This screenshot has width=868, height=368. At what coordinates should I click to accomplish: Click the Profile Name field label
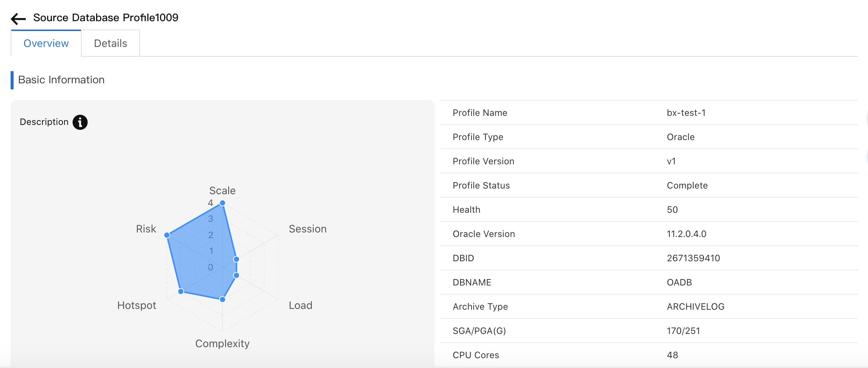(x=480, y=113)
